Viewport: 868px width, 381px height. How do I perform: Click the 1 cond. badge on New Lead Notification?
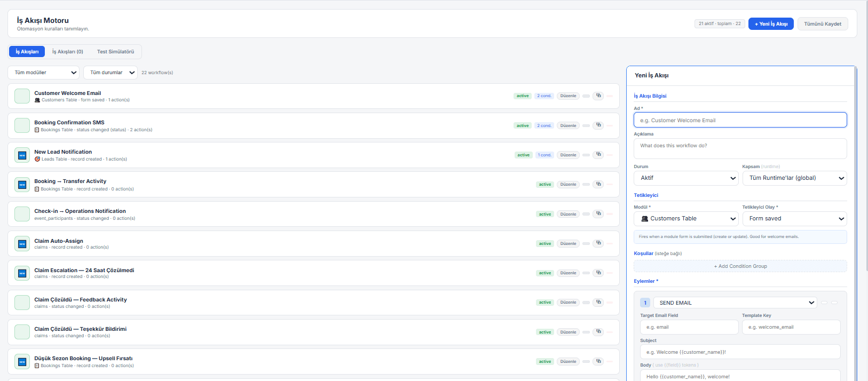click(545, 155)
